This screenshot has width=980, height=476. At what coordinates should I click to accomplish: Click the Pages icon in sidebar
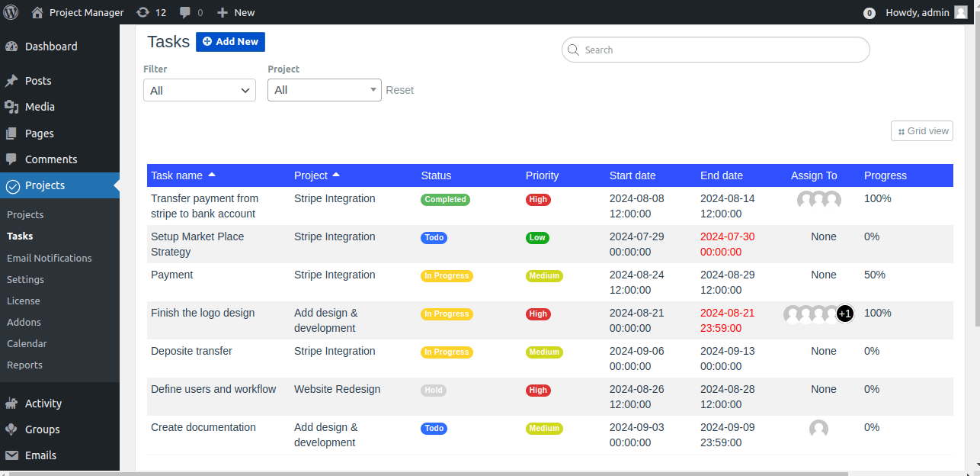pos(11,133)
